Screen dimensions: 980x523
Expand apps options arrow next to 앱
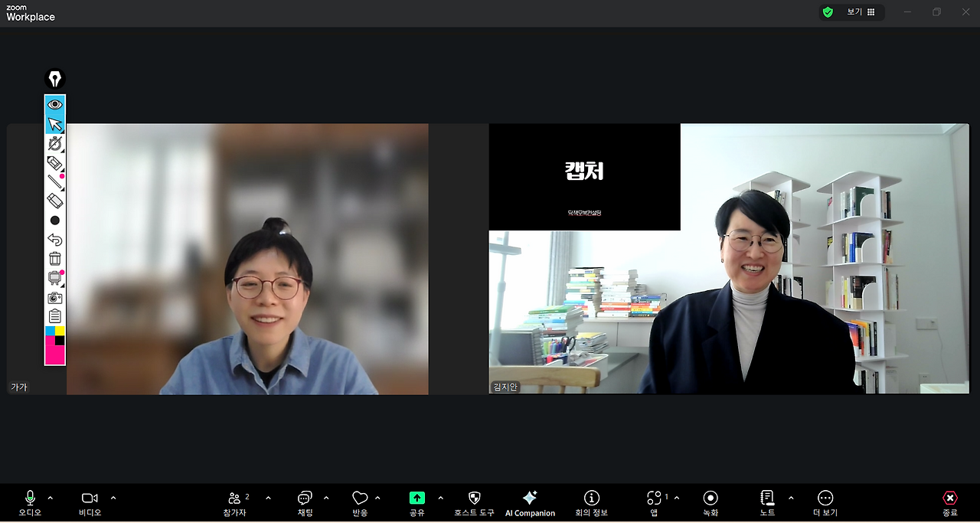click(x=677, y=498)
